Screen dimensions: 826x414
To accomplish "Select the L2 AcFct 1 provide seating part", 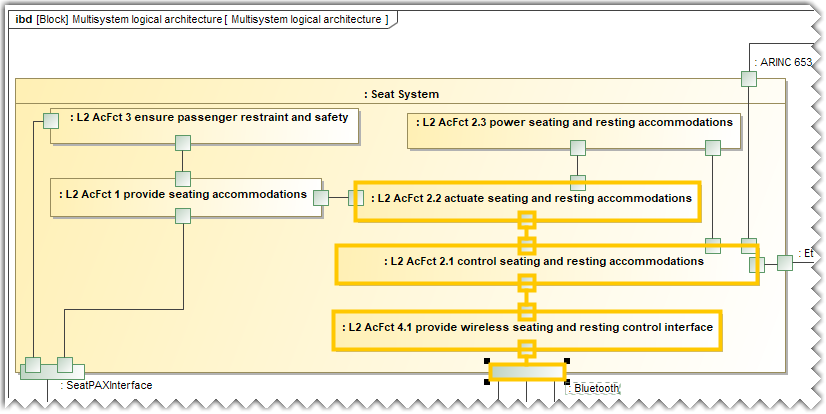I will pos(186,197).
